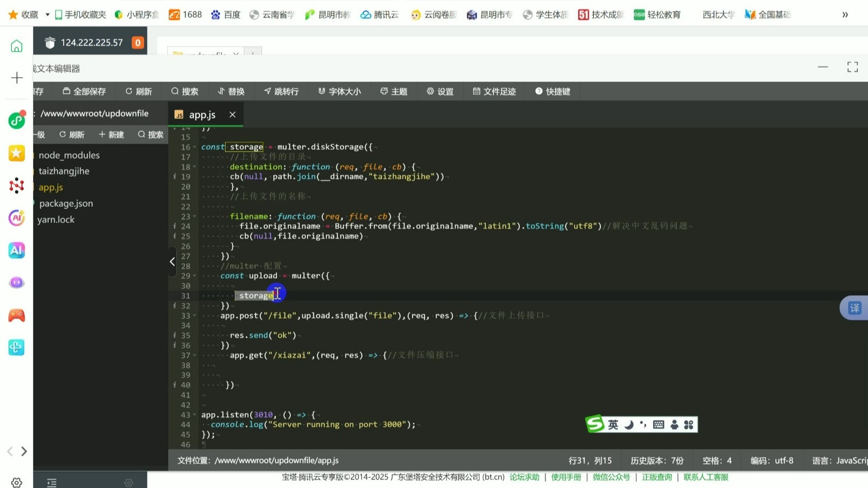Open node_modules folder in tree

click(x=69, y=155)
